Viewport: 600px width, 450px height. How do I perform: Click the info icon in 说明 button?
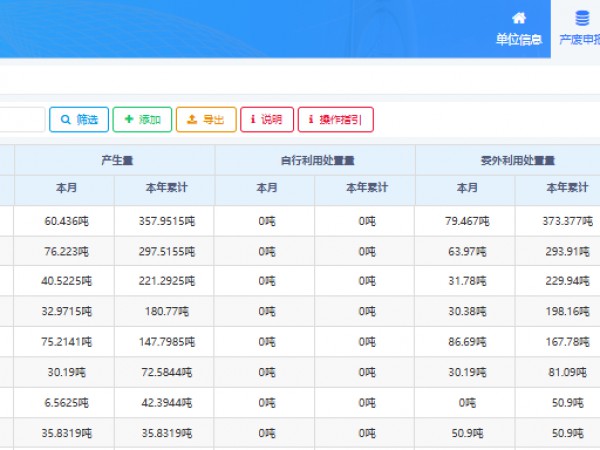tap(253, 120)
